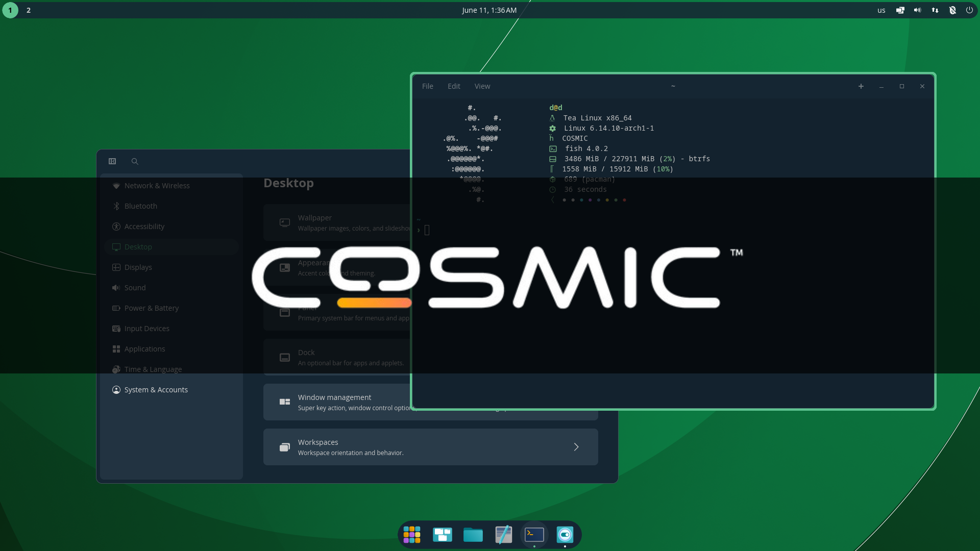Launch the text editor from the dock
The width and height of the screenshot is (980, 551).
pyautogui.click(x=504, y=535)
